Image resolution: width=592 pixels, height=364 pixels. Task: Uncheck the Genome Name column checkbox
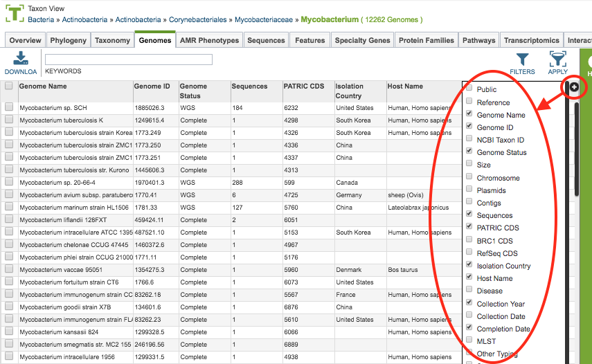[x=469, y=113]
